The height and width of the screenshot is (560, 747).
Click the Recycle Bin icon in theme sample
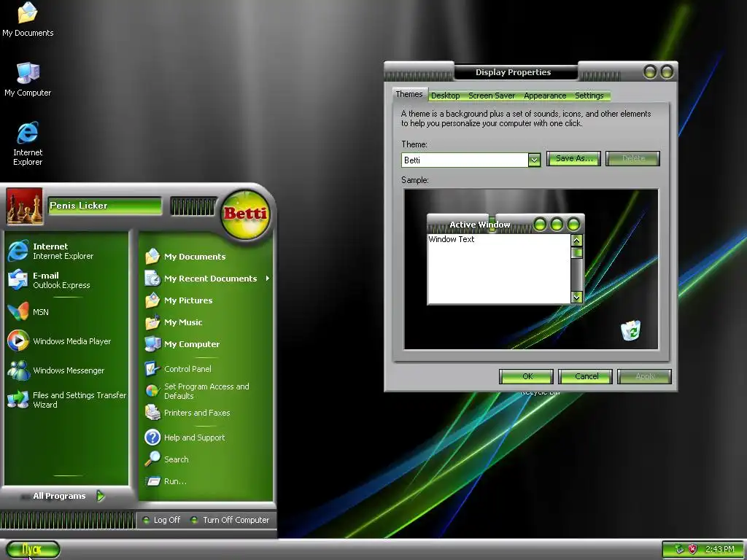631,330
